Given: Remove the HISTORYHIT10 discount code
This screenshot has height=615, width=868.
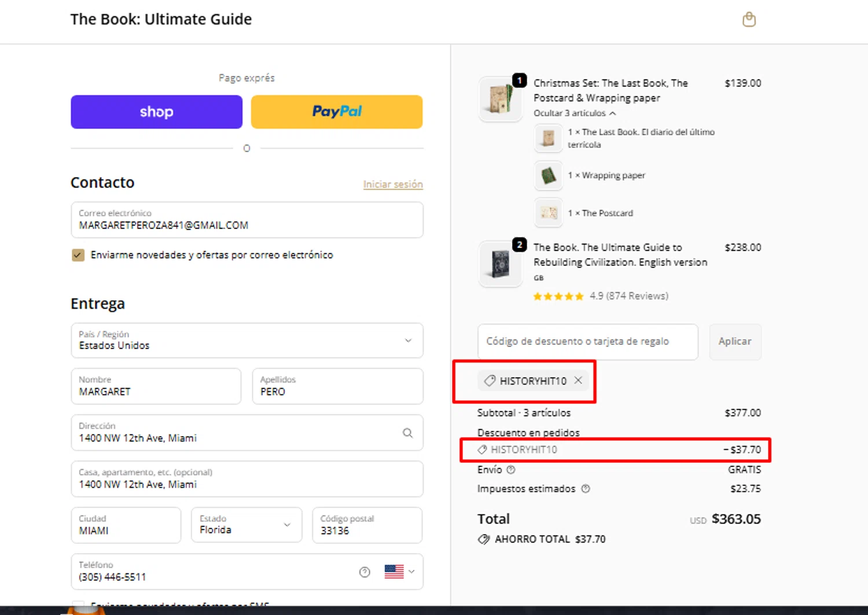Looking at the screenshot, I should tap(578, 381).
